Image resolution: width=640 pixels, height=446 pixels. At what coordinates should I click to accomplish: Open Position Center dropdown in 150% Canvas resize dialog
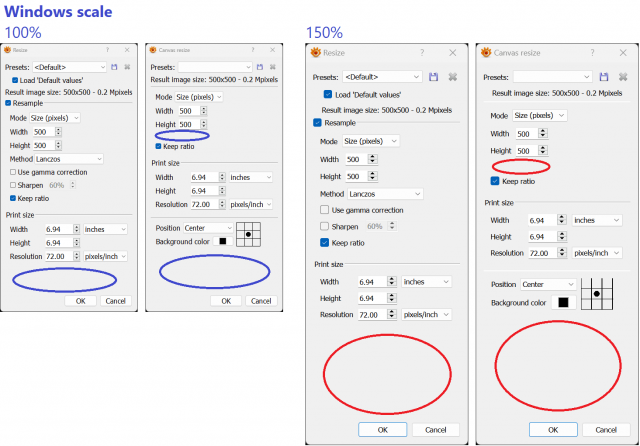tap(548, 284)
